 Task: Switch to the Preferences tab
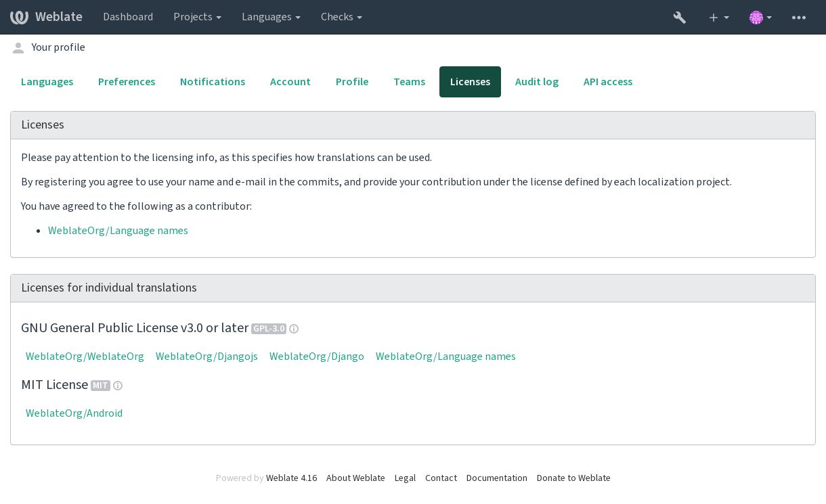coord(127,82)
